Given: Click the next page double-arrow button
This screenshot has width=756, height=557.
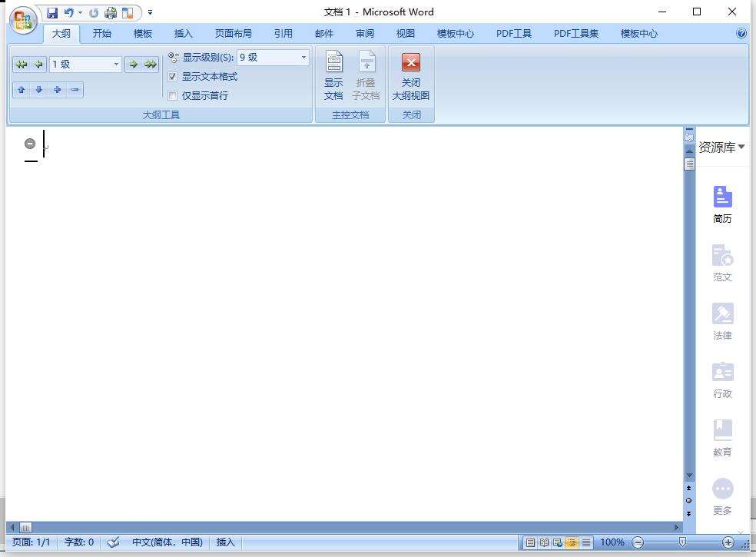Looking at the screenshot, I should [688, 514].
